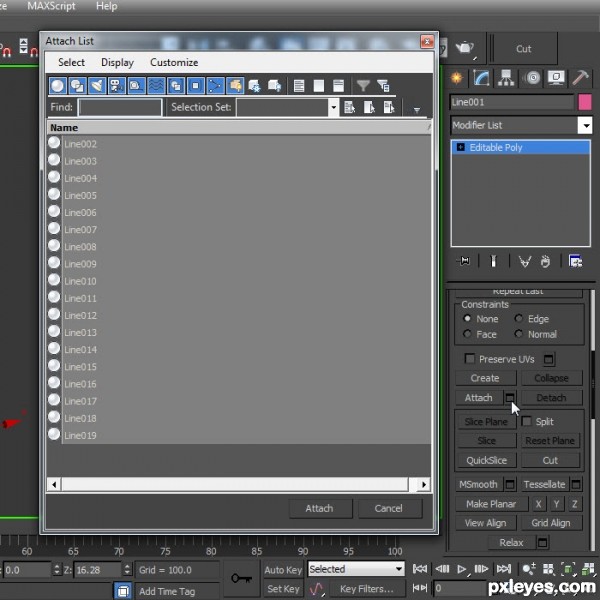Click the Detach button
Image resolution: width=600 pixels, height=600 pixels.
click(x=551, y=398)
